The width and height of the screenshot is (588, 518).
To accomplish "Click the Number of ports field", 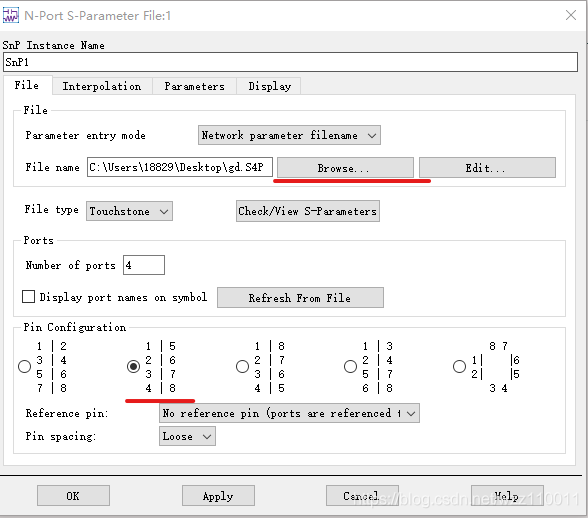I will (144, 265).
